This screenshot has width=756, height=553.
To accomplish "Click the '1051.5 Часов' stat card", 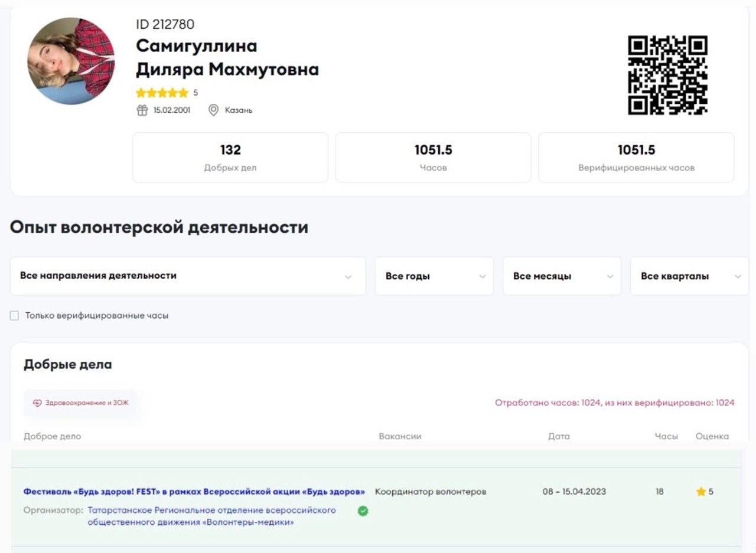I will click(433, 158).
